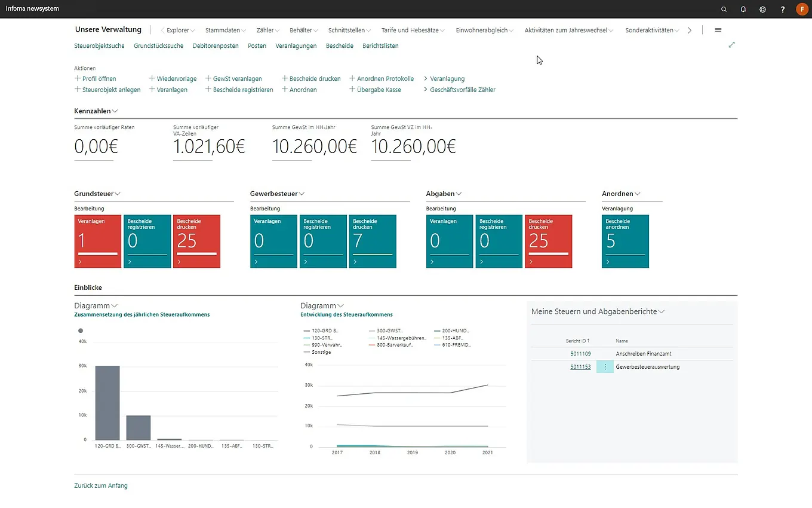Open the notifications bell icon
This screenshot has height=508, width=812.
pos(743,10)
